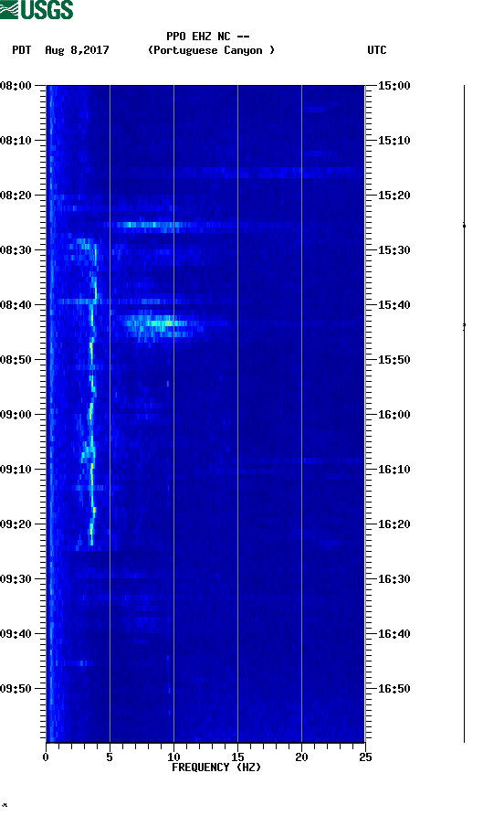Click the '09:20' PDT time label
504x815 pixels.
click(16, 524)
